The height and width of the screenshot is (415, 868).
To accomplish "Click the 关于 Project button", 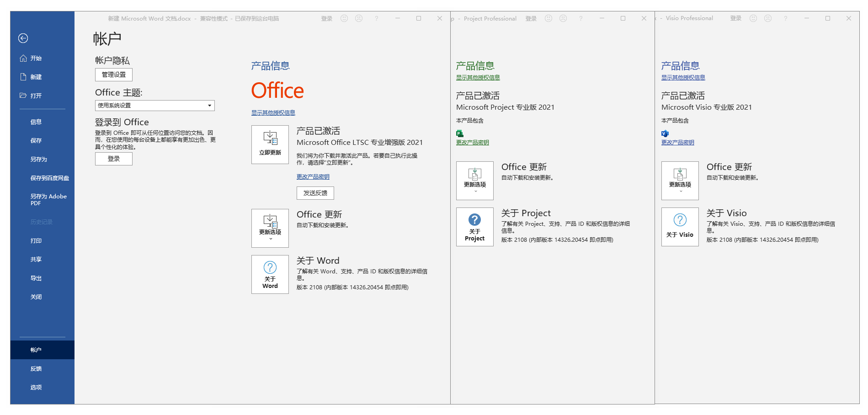I will (x=475, y=227).
